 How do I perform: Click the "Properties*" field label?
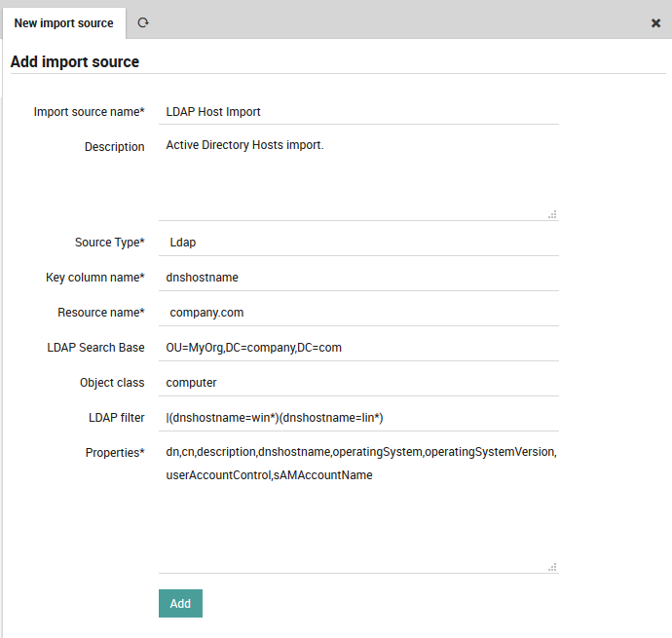tap(115, 453)
